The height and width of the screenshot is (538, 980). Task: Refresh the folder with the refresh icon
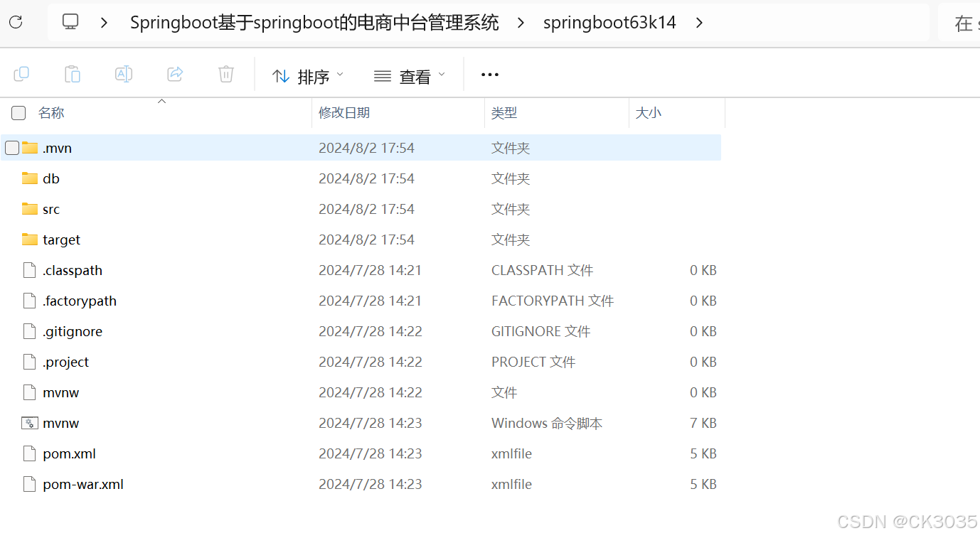pos(15,21)
